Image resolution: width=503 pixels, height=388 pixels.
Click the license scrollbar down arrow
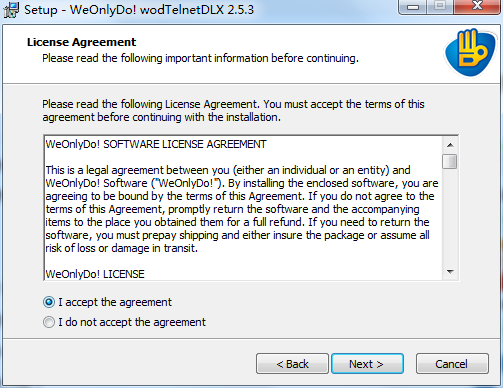(450, 272)
